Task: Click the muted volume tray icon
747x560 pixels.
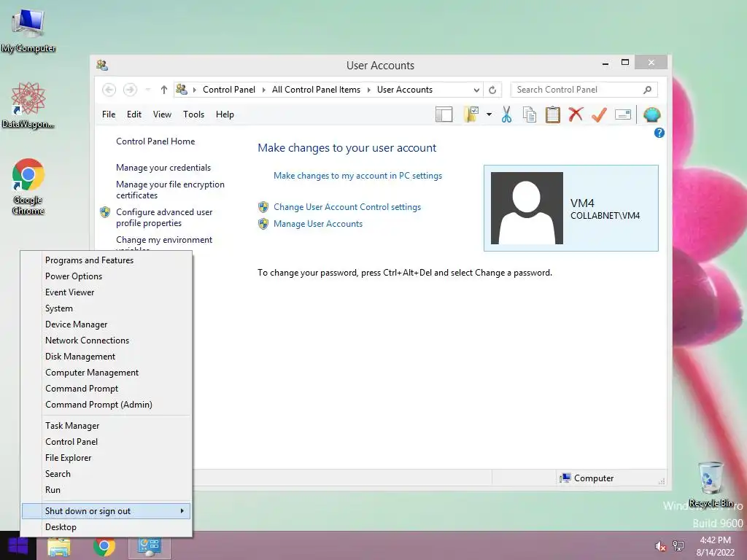Action: click(660, 546)
